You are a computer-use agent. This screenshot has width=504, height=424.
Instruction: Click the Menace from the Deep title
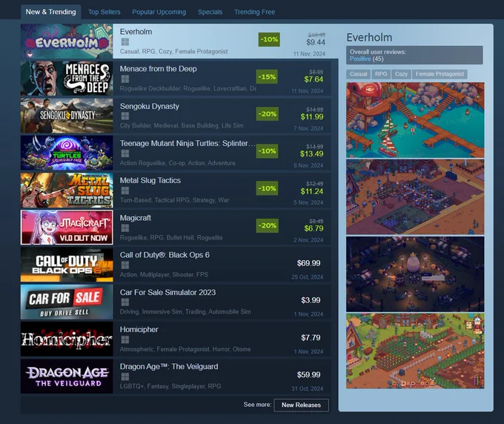coord(158,69)
